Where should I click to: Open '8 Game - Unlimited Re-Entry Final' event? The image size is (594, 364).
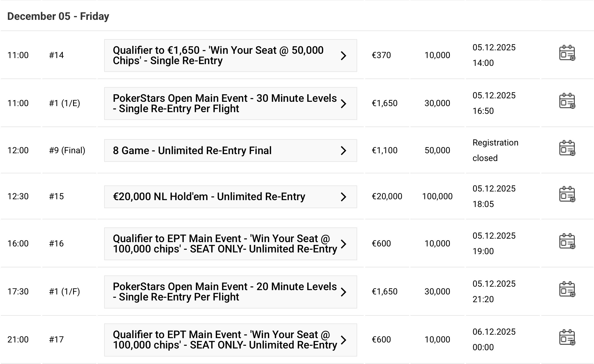point(192,151)
